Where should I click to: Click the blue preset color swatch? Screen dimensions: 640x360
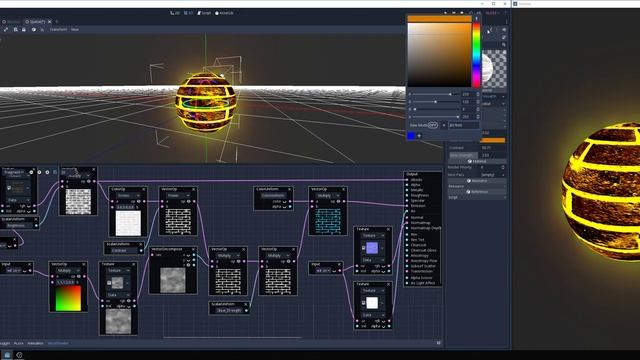411,136
